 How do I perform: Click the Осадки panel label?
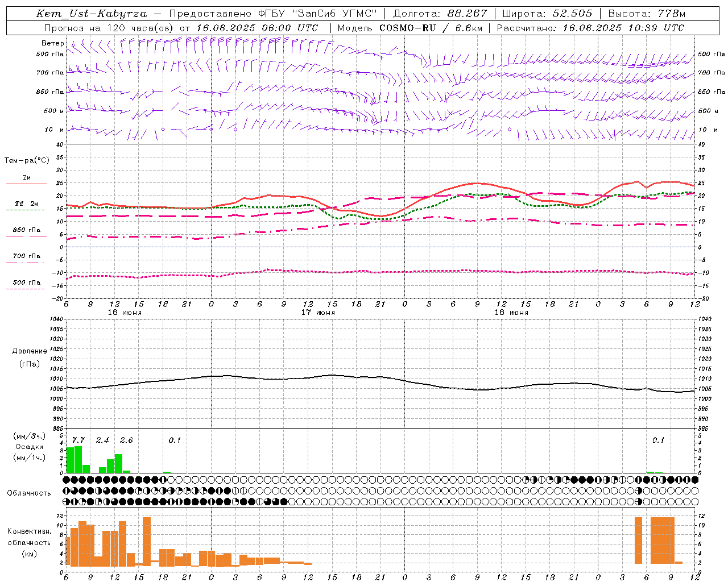[30, 447]
